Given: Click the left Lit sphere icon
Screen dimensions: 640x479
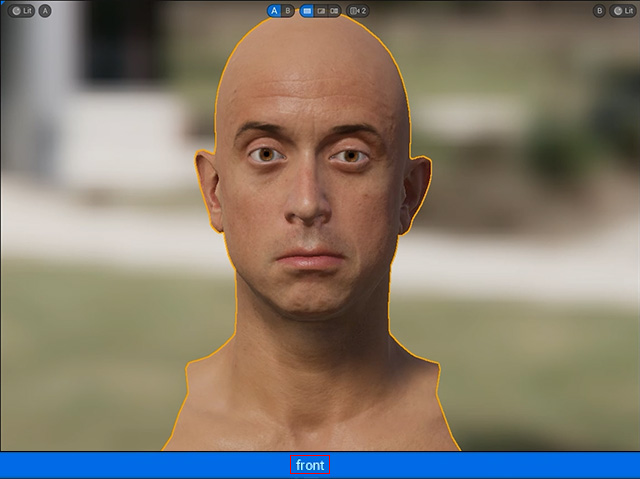Looking at the screenshot, I should (x=16, y=11).
